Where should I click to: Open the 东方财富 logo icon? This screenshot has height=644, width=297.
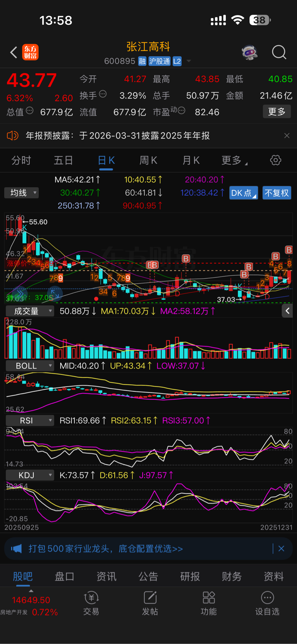point(30,52)
